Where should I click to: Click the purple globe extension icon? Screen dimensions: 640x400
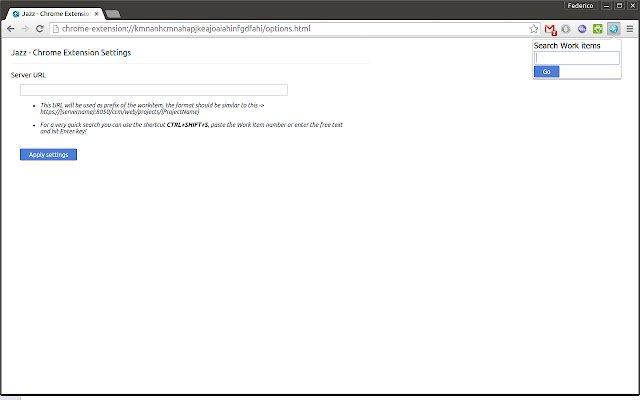(582, 29)
